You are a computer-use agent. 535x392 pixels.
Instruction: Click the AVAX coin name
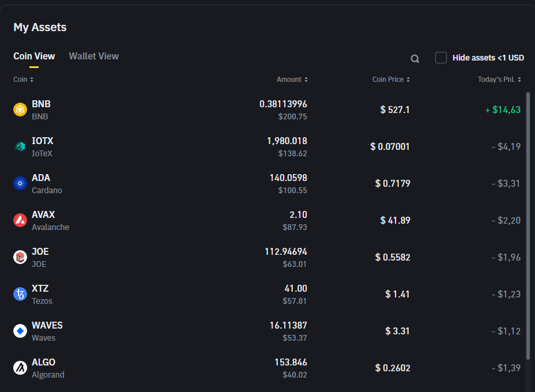(x=43, y=214)
